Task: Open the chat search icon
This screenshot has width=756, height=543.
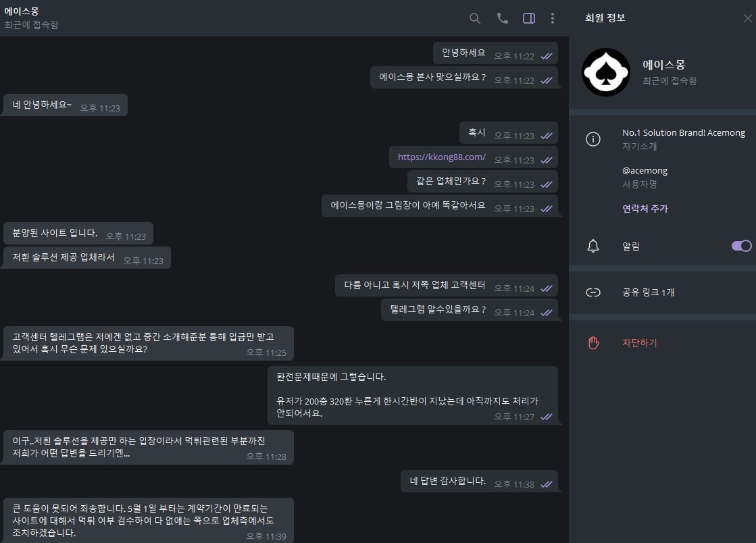Action: (x=475, y=18)
